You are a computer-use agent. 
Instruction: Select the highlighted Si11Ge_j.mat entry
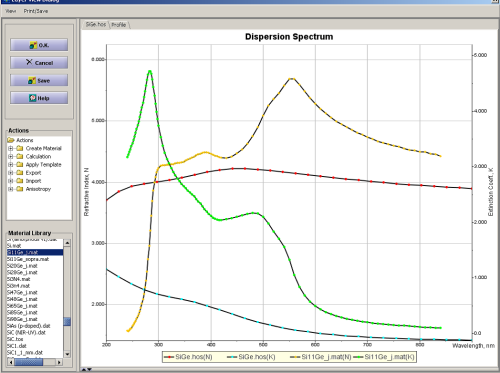tap(35, 252)
